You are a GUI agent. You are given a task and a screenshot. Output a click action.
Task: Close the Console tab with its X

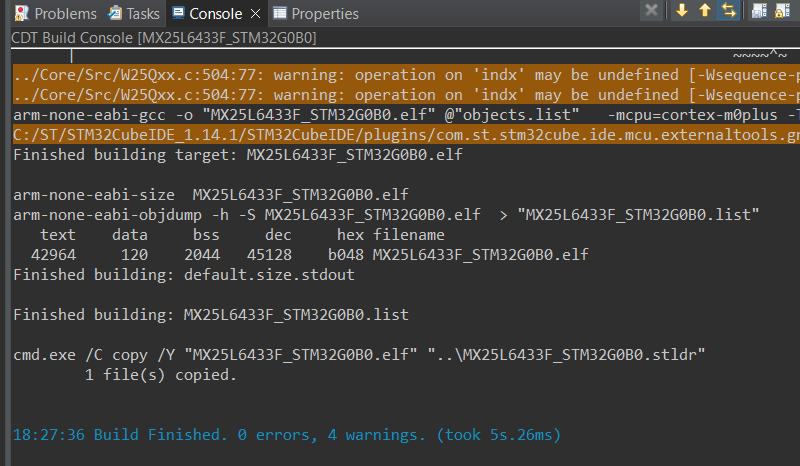(255, 14)
